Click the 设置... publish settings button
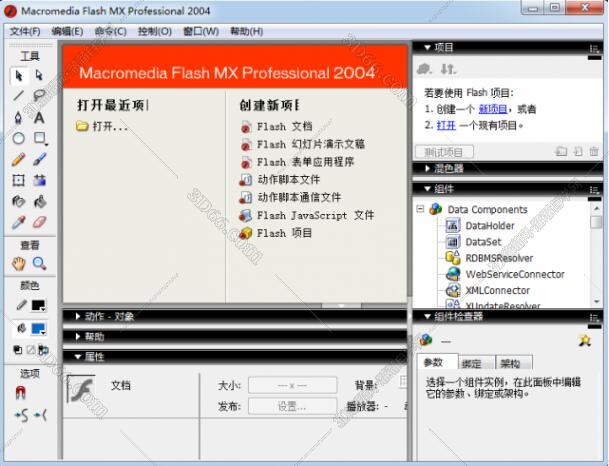The height and width of the screenshot is (466, 609). (x=292, y=407)
